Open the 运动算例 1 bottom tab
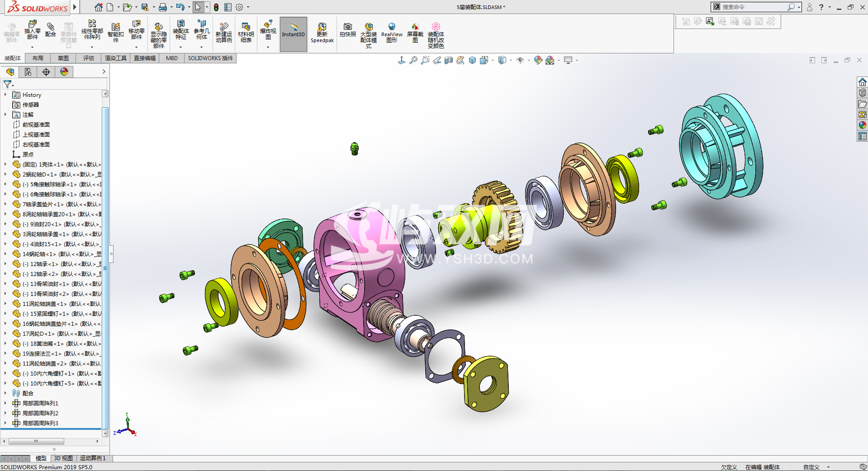The width and height of the screenshot is (868, 471). [x=93, y=458]
